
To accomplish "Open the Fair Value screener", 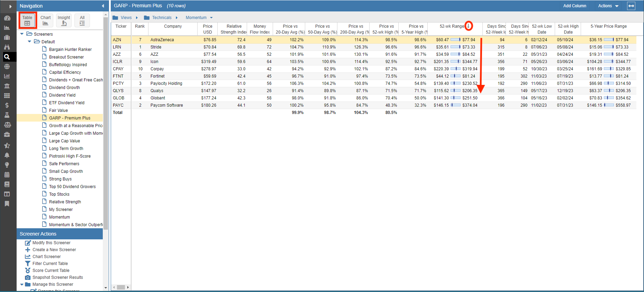I will (58, 110).
